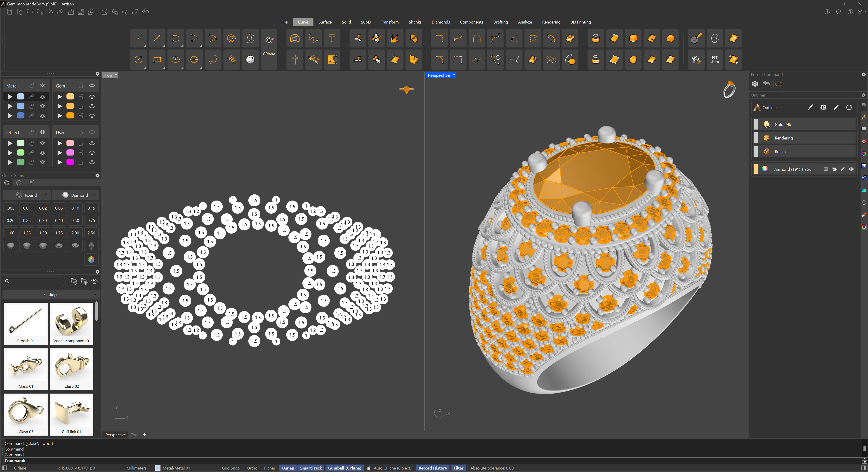Pick the 0.25 carat quick gem size
This screenshot has height=472, width=868.
coord(27,220)
